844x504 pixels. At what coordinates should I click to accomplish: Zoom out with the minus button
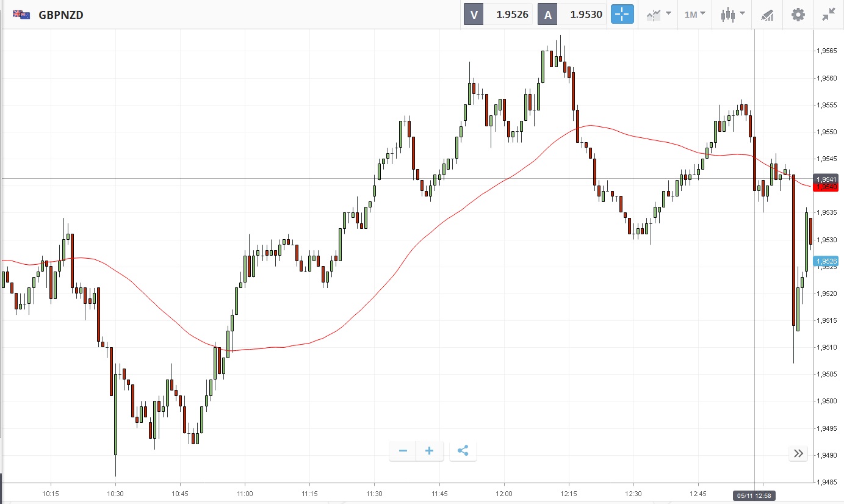coord(403,451)
